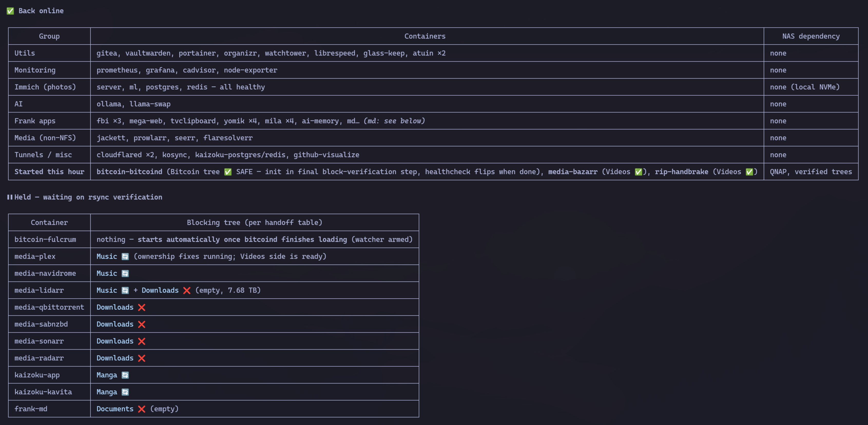This screenshot has height=425, width=868.
Task: Click the red X in frank-md row
Action: (141, 409)
